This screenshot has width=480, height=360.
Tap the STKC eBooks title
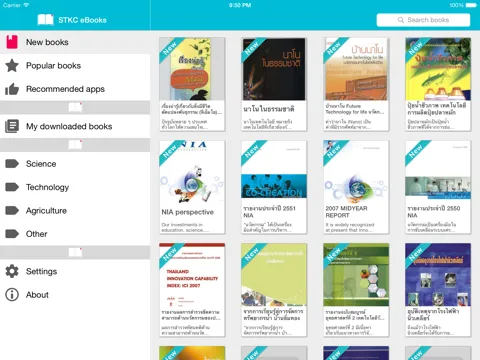coord(82,20)
